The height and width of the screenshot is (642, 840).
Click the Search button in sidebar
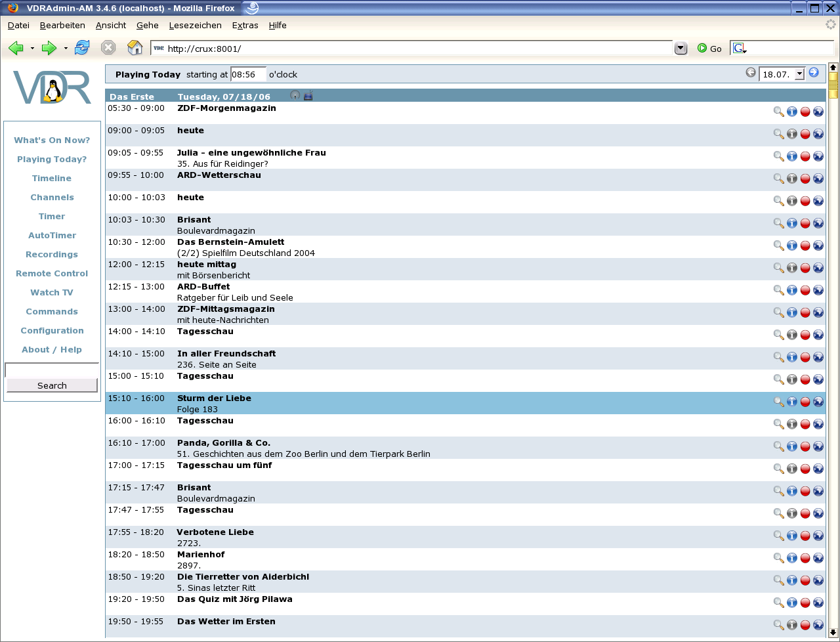52,385
